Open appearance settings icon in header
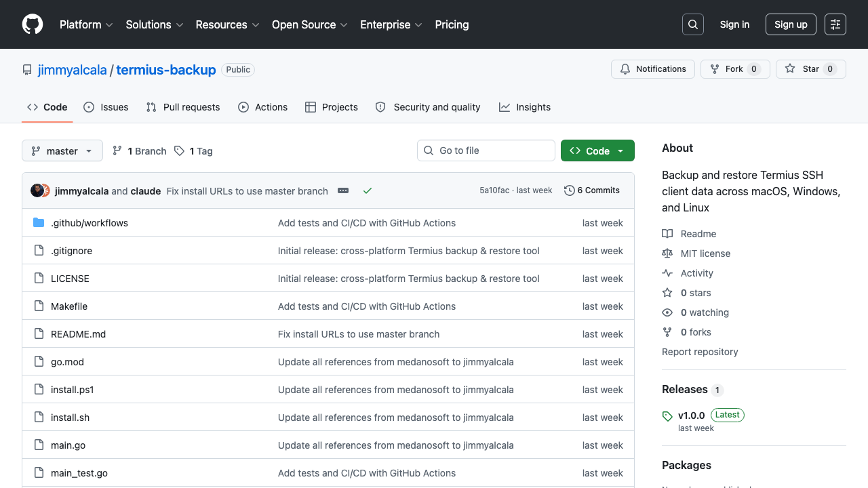The height and width of the screenshot is (488, 868). tap(835, 24)
